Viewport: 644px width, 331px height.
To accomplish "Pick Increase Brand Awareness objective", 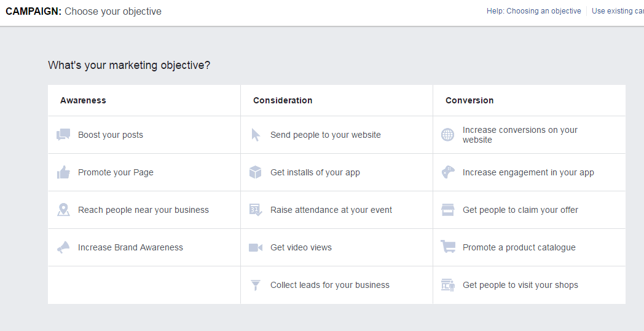I will point(144,247).
